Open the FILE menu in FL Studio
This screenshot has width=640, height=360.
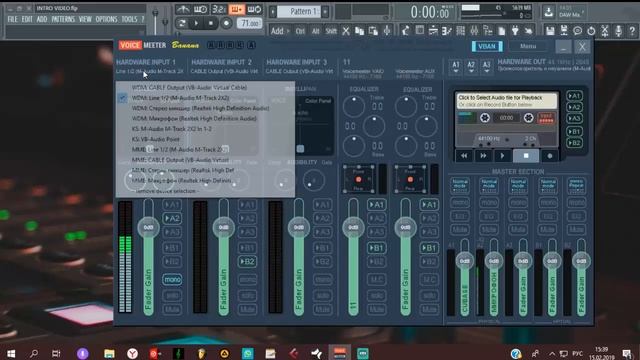point(12,19)
